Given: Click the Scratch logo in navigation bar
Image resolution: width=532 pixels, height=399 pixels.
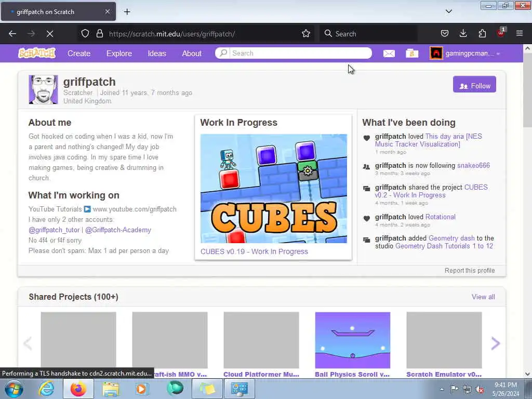Looking at the screenshot, I should point(37,53).
